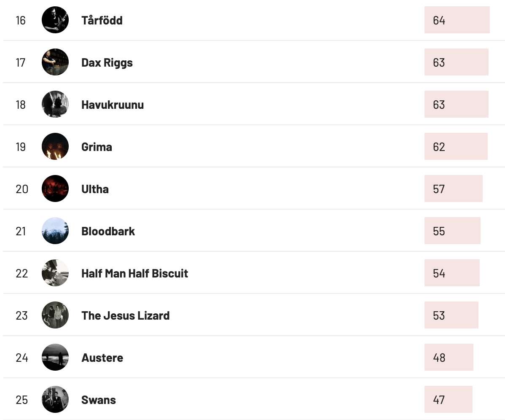Click Austere's 48 plays bar
Image resolution: width=505 pixels, height=420 pixels.
point(449,358)
